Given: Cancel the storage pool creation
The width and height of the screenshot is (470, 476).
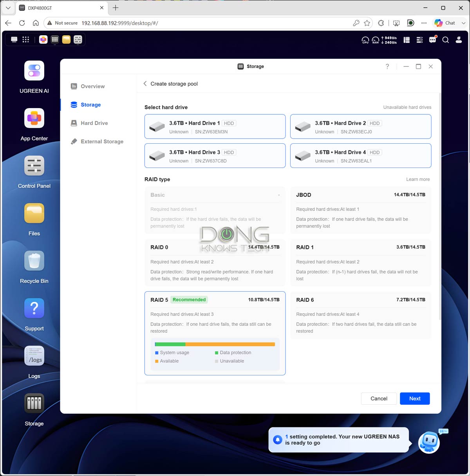Looking at the screenshot, I should point(379,398).
